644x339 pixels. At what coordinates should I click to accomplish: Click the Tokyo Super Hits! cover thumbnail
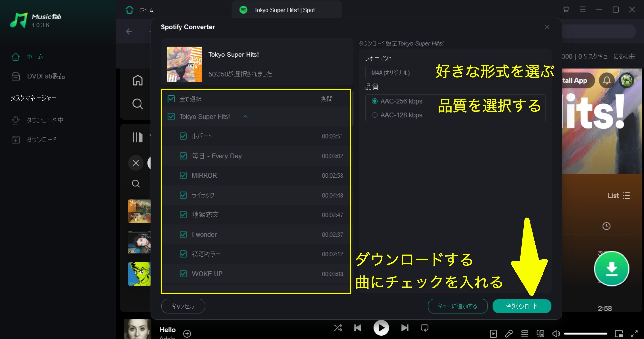(x=184, y=64)
